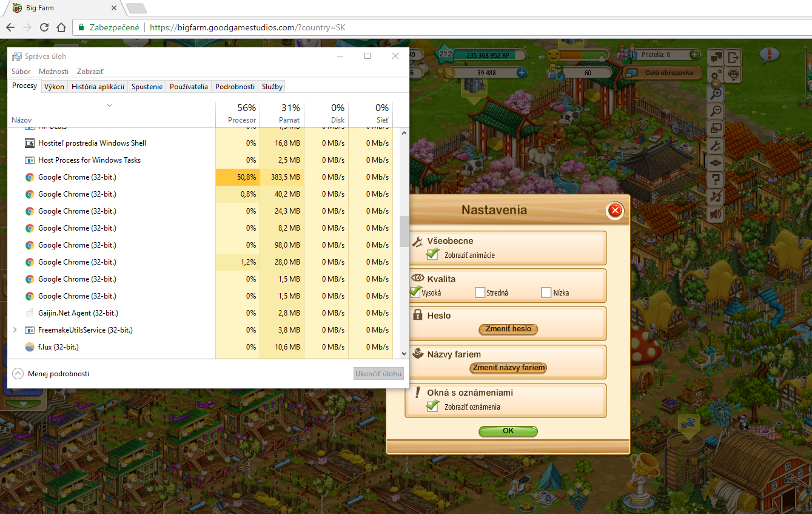812x514 pixels.
Task: Open the chat speech bubbles icon
Action: click(x=716, y=57)
